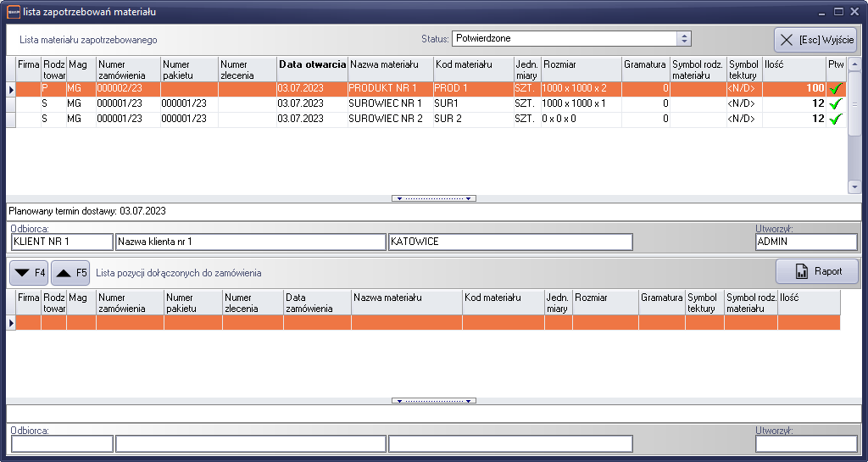
Task: Expand the upper panel splitter handle
Action: pyautogui.click(x=433, y=198)
